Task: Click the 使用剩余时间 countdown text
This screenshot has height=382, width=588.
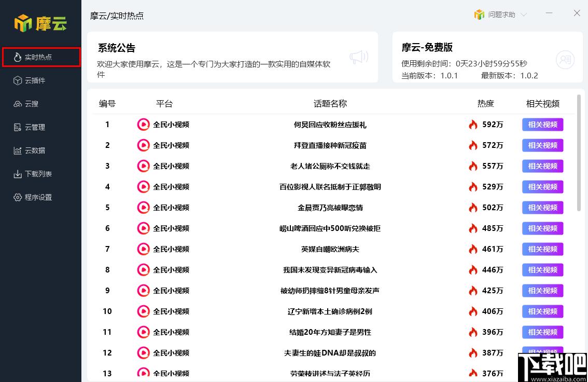Action: [464, 64]
